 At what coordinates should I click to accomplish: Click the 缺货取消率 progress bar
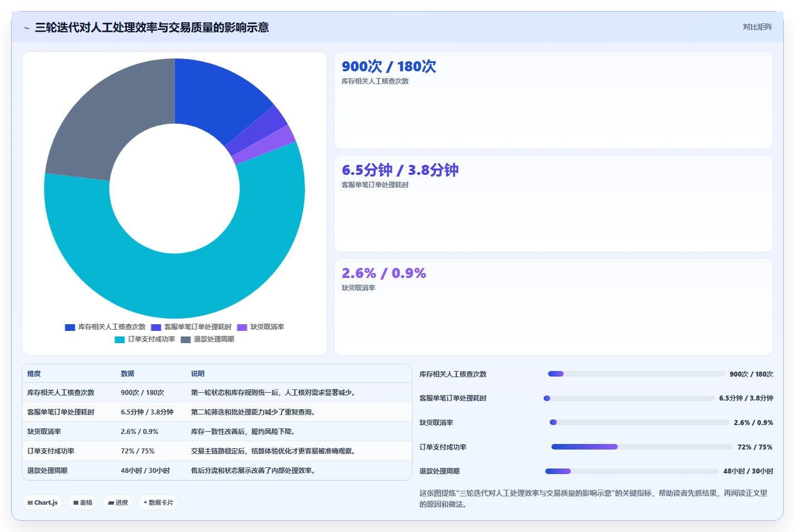click(x=639, y=422)
